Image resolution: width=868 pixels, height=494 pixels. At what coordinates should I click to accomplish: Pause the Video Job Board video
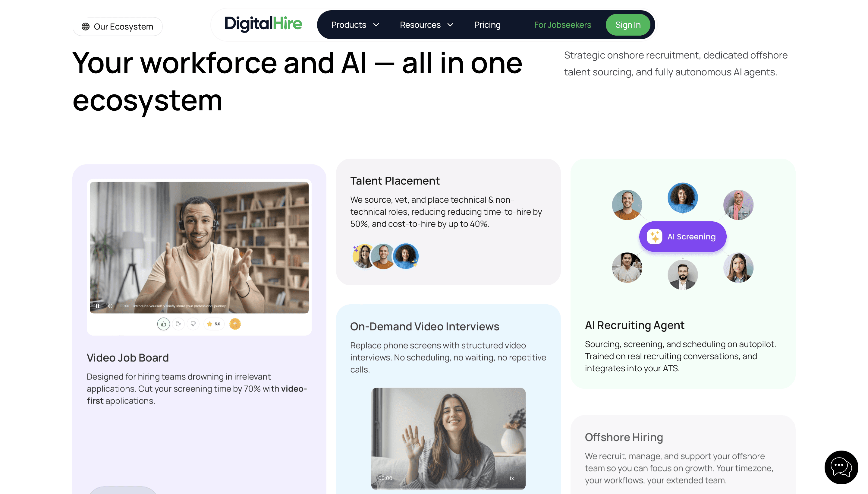97,306
